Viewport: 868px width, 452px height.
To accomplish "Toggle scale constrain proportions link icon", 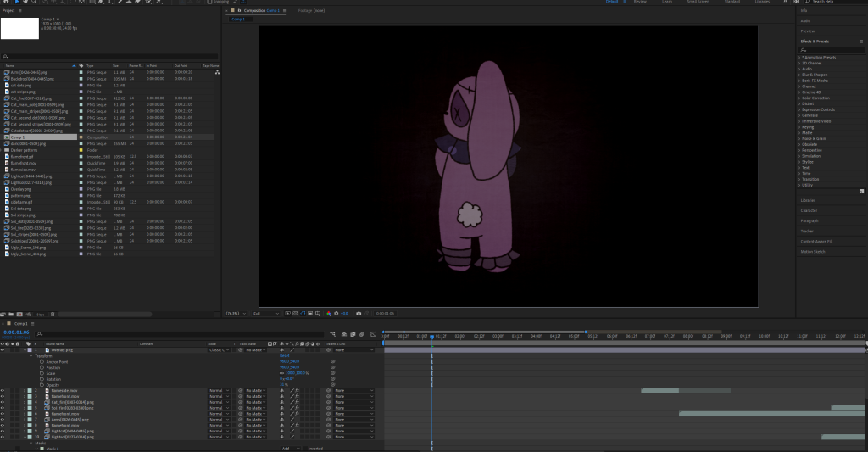I will coord(281,373).
